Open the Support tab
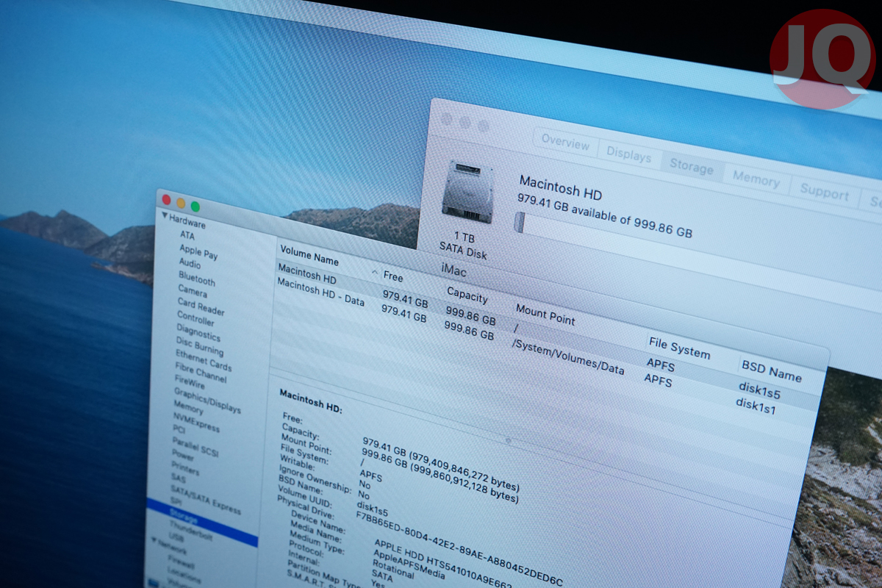This screenshot has height=588, width=882. [823, 193]
